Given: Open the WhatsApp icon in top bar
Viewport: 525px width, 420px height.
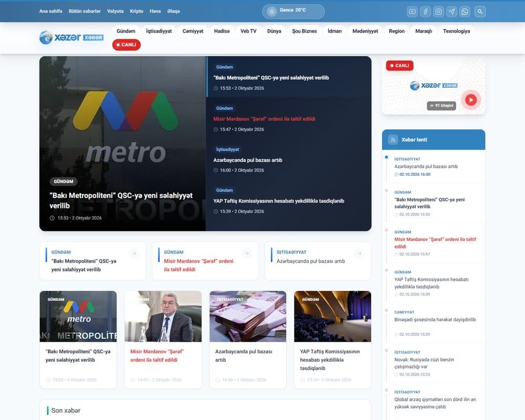Looking at the screenshot, I should click(x=465, y=12).
